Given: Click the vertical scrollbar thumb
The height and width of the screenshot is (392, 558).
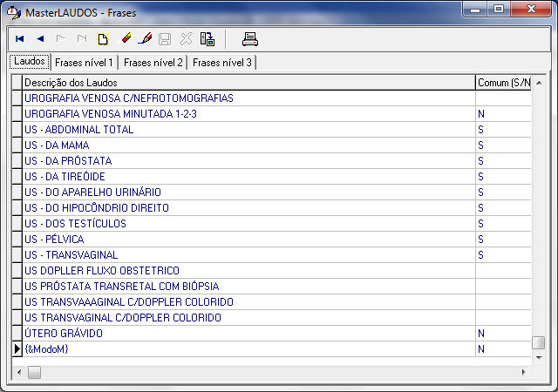Looking at the screenshot, I should pos(539,343).
